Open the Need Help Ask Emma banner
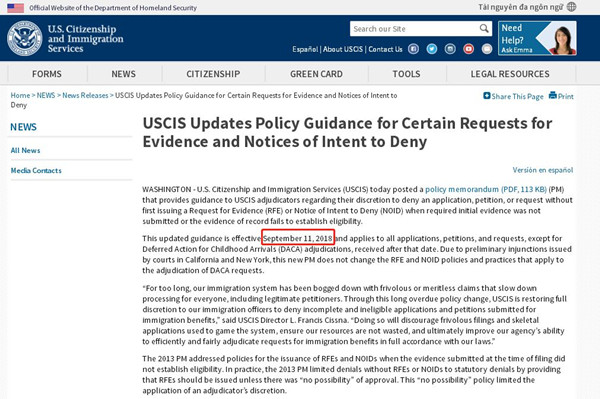The image size is (600, 399). (537, 38)
